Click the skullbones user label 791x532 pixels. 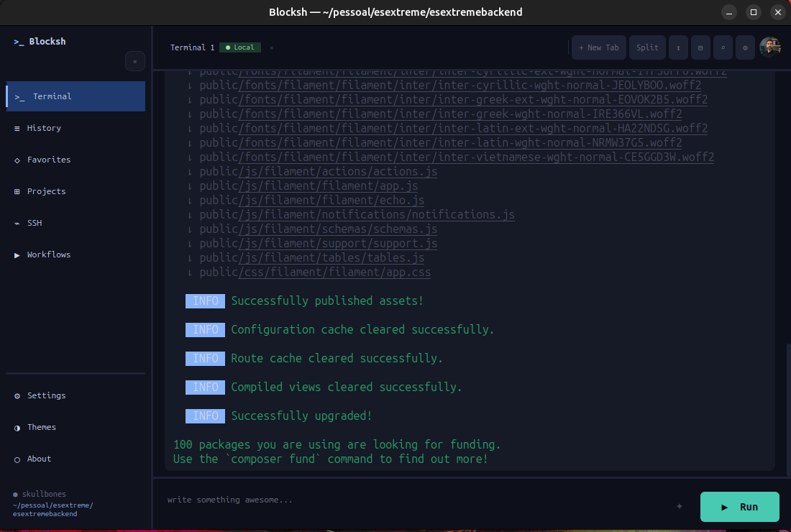pos(40,494)
